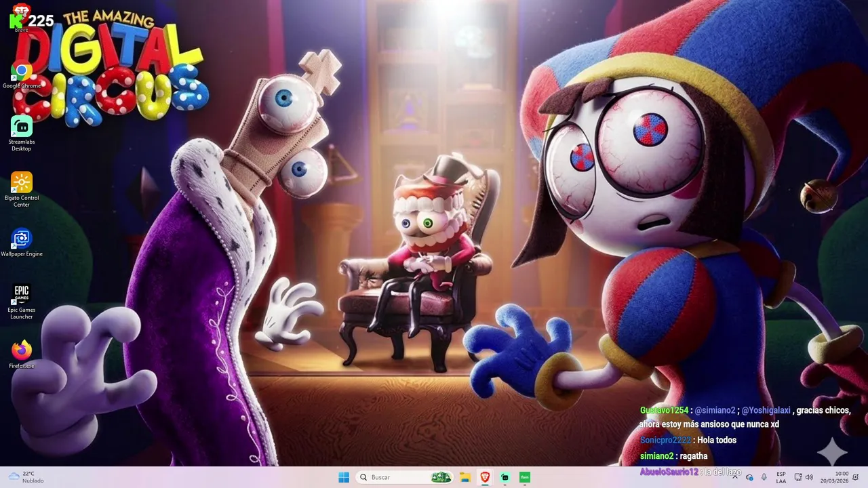The height and width of the screenshot is (488, 868).
Task: Switch to the Brave browser taskbar app
Action: (x=485, y=477)
